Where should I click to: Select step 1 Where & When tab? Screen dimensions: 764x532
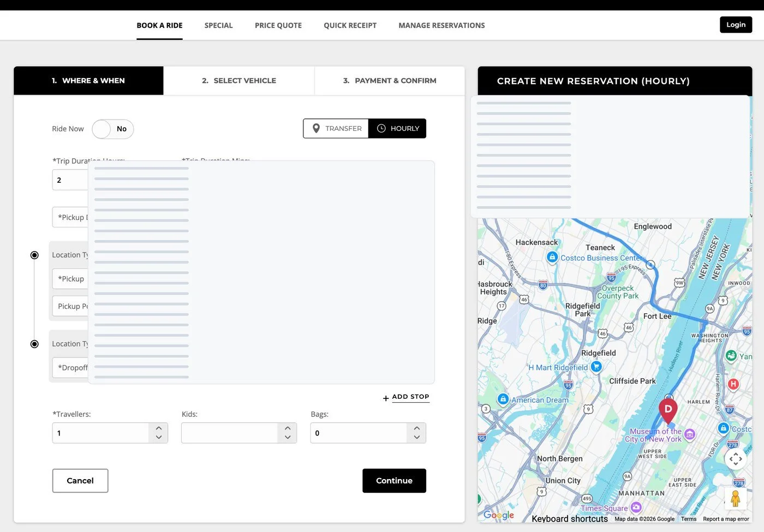coord(88,81)
